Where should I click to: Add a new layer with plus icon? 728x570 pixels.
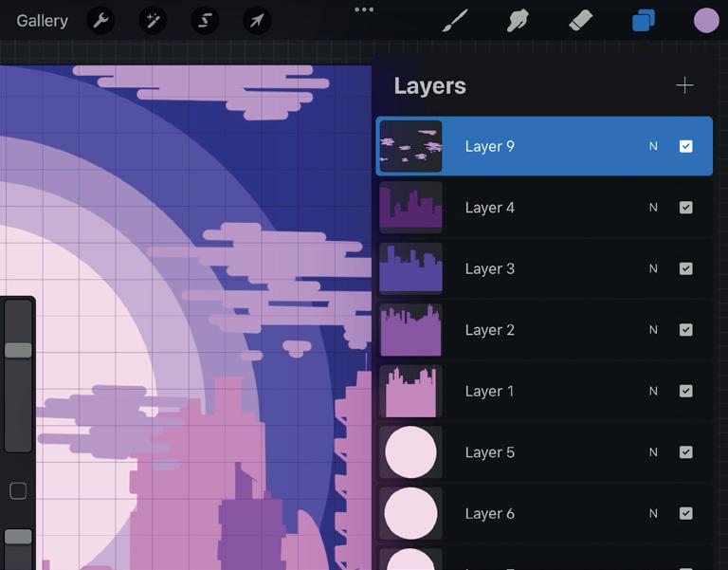[684, 85]
